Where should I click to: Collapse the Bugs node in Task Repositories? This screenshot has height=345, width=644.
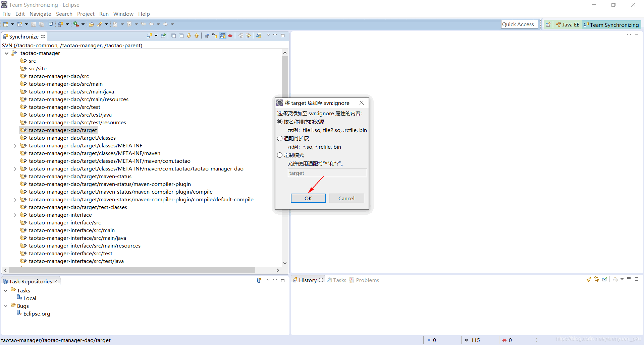6,306
